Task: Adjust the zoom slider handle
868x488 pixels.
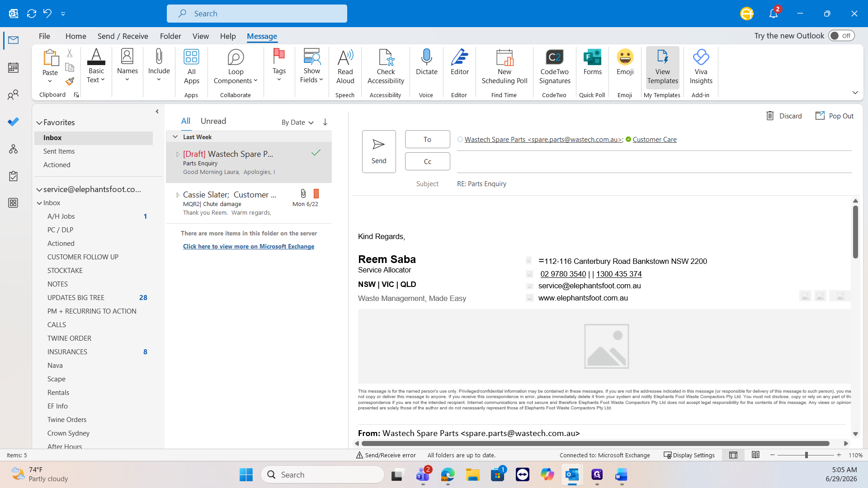Action: (x=806, y=455)
